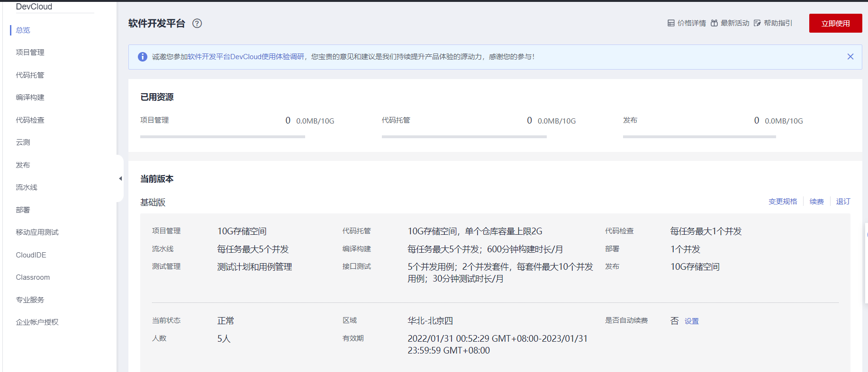This screenshot has height=372, width=868.
Task: Click the help question mark icon beside 软件开发平台
Action: coord(197,23)
